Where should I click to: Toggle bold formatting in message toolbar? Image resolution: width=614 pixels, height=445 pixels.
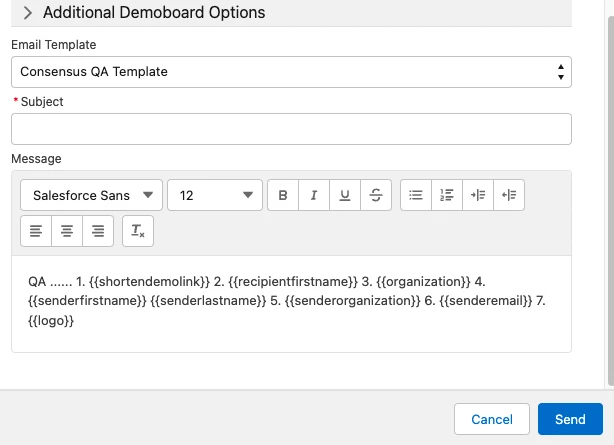pyautogui.click(x=283, y=195)
